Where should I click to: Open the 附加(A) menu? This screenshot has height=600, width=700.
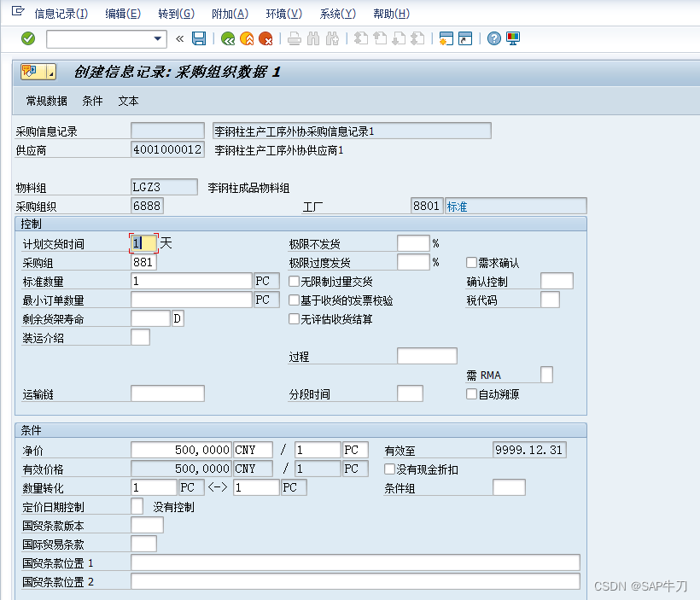(230, 14)
